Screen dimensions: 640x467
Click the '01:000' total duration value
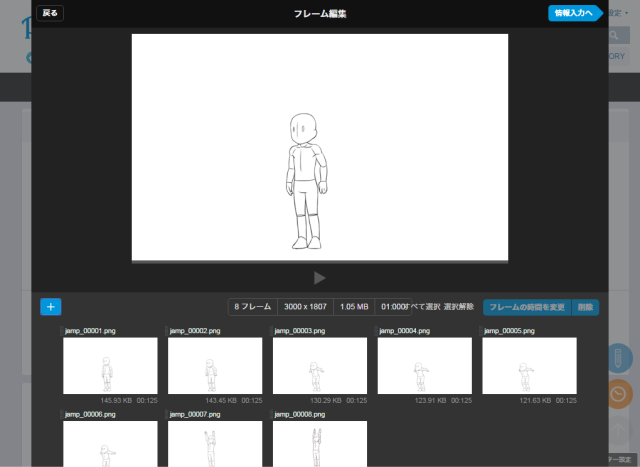coord(392,307)
